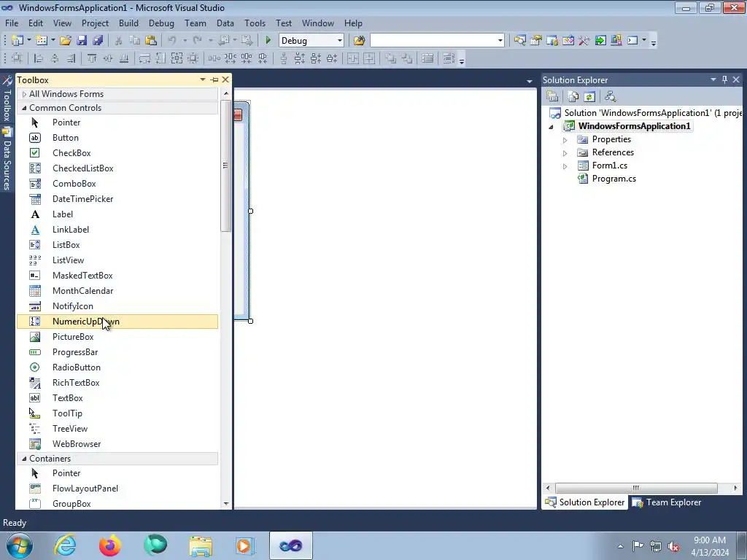Select Program.cs in Solution Explorer
Viewport: 747px width, 560px height.
[x=614, y=179]
